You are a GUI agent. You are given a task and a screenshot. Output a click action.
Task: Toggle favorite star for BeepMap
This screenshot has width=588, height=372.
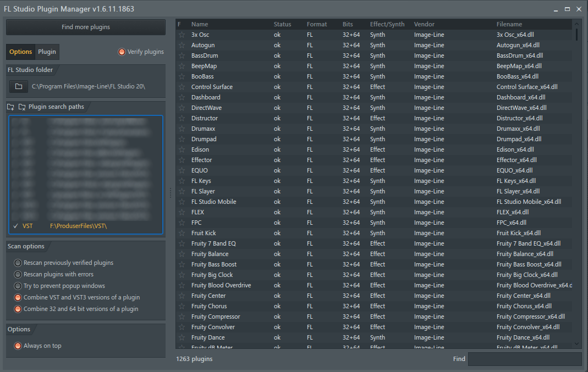(182, 66)
